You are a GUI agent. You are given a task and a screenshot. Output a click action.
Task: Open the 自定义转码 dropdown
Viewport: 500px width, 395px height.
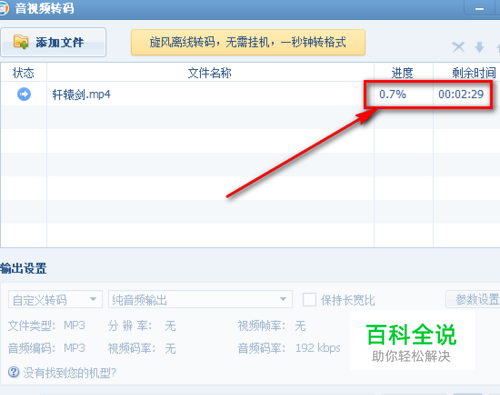click(55, 299)
